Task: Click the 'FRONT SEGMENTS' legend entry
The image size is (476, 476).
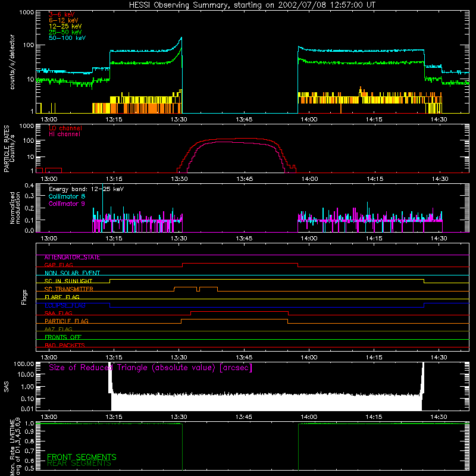Action: pyautogui.click(x=82, y=457)
